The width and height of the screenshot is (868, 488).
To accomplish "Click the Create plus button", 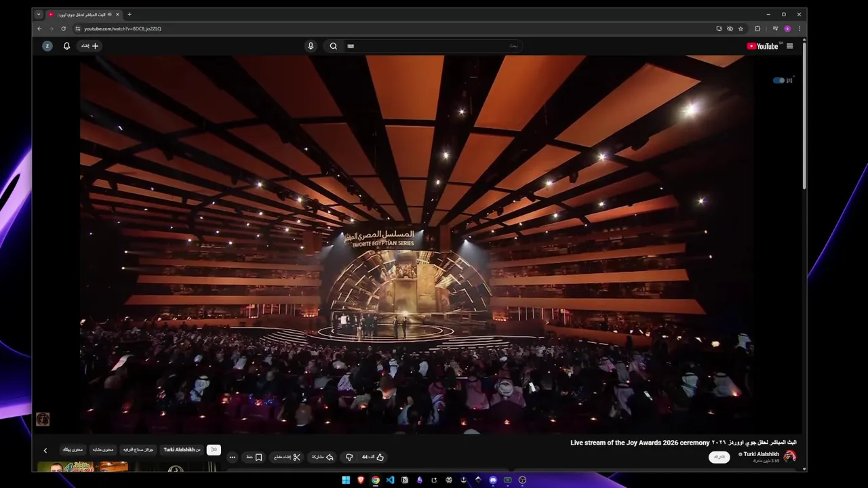I will coord(90,46).
